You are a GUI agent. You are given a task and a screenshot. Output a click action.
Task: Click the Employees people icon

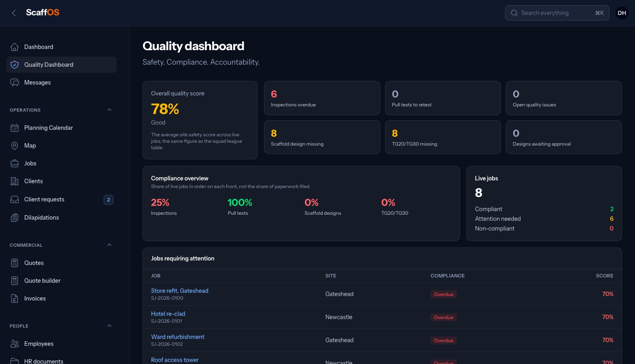(x=15, y=344)
